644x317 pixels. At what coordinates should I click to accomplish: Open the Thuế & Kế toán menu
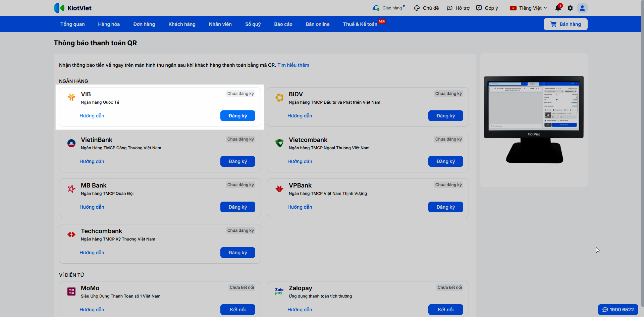[360, 24]
